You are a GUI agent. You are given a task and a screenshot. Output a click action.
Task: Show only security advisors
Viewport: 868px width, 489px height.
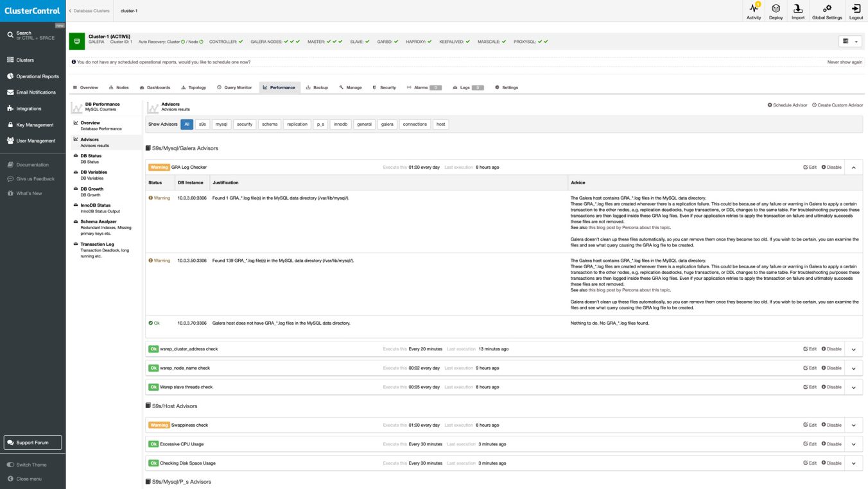tap(244, 124)
